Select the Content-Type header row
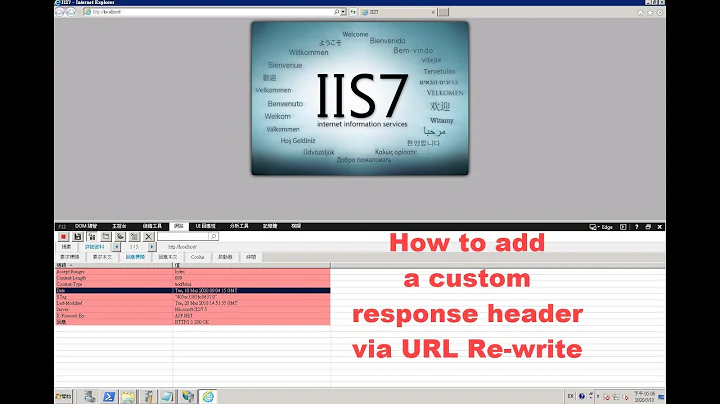Screen dimensions: 720x404 192,284
